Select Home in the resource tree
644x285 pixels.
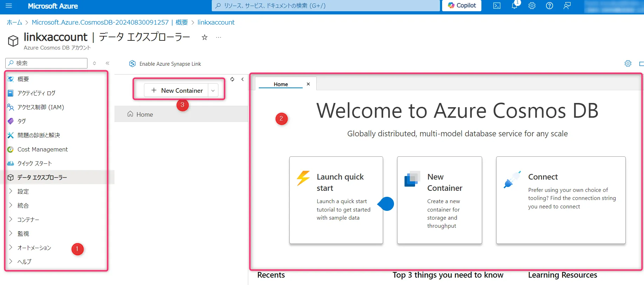click(x=181, y=114)
